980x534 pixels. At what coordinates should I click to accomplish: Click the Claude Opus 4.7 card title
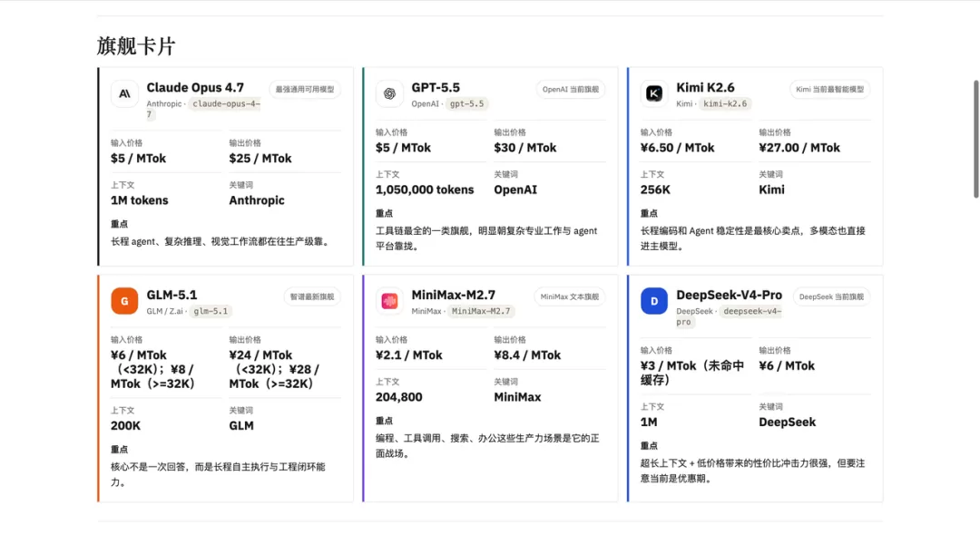(x=195, y=87)
